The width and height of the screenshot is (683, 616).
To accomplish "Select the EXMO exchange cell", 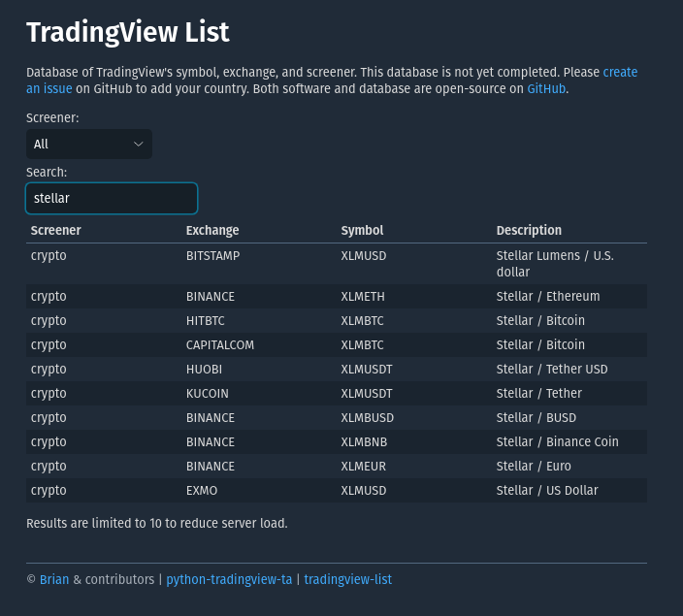I will click(x=202, y=491).
